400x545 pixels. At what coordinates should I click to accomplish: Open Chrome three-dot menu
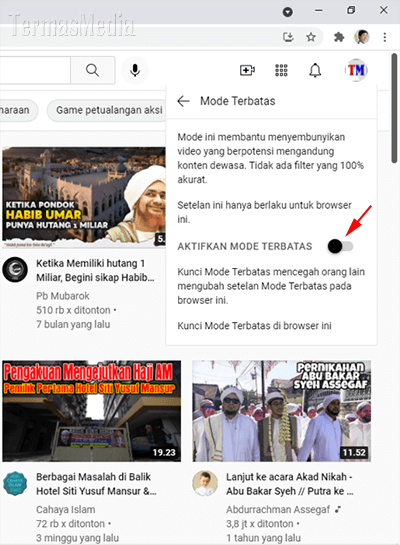[385, 37]
